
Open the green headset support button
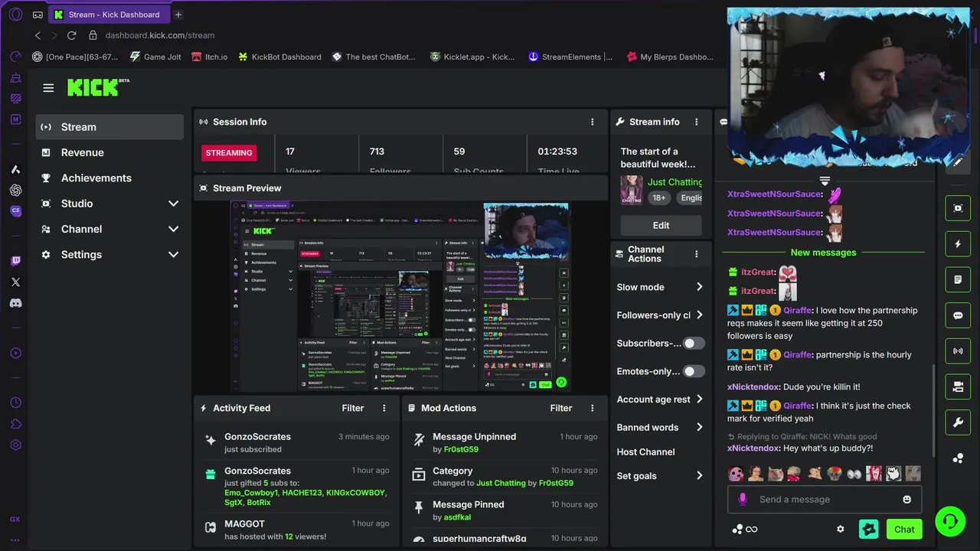click(x=950, y=521)
